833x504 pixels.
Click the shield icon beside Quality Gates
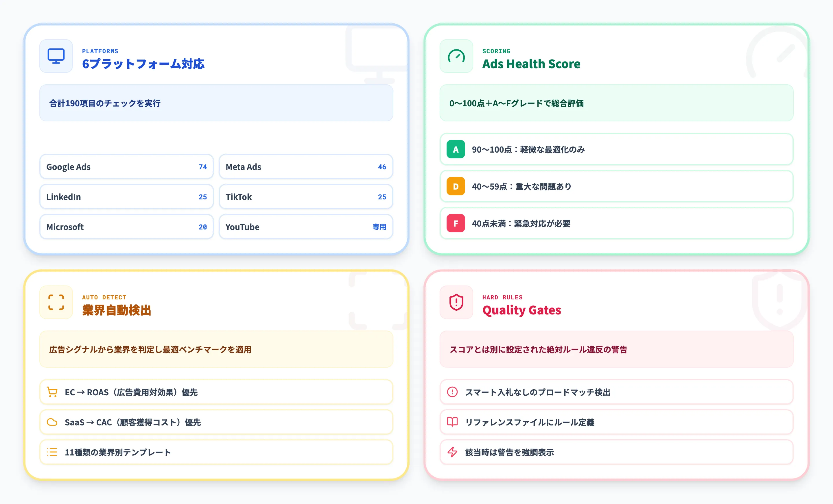click(456, 303)
